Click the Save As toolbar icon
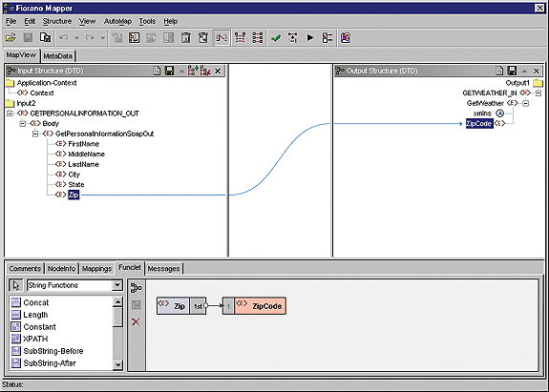This screenshot has width=549, height=392. (45, 37)
